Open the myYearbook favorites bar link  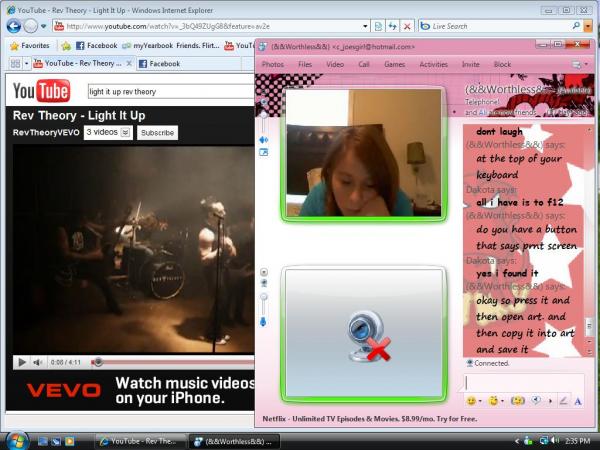171,46
